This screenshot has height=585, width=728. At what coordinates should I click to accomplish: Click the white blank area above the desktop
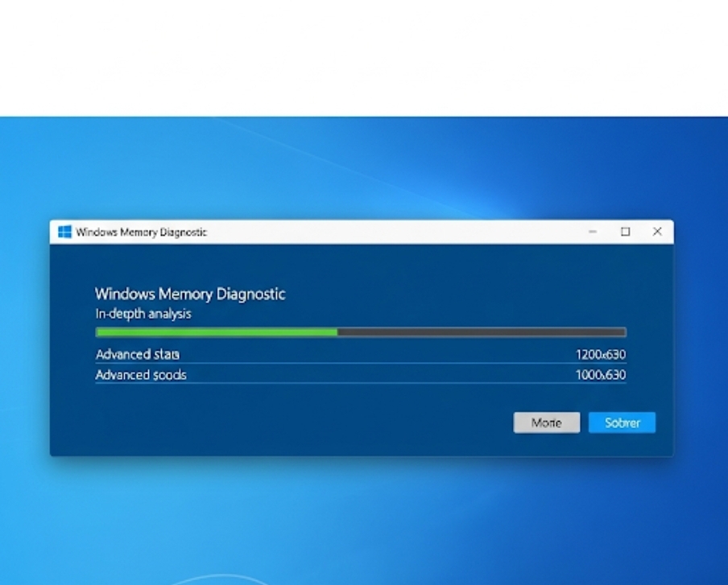[362, 56]
